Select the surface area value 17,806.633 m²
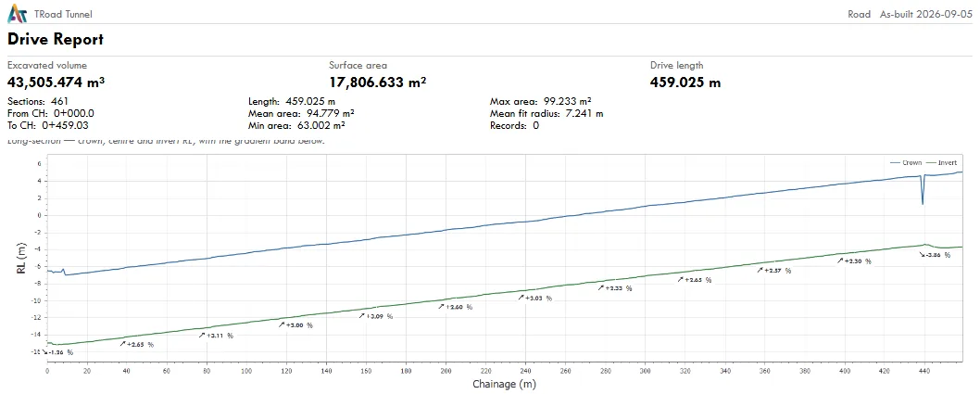This screenshot has width=980, height=394. 378,82
